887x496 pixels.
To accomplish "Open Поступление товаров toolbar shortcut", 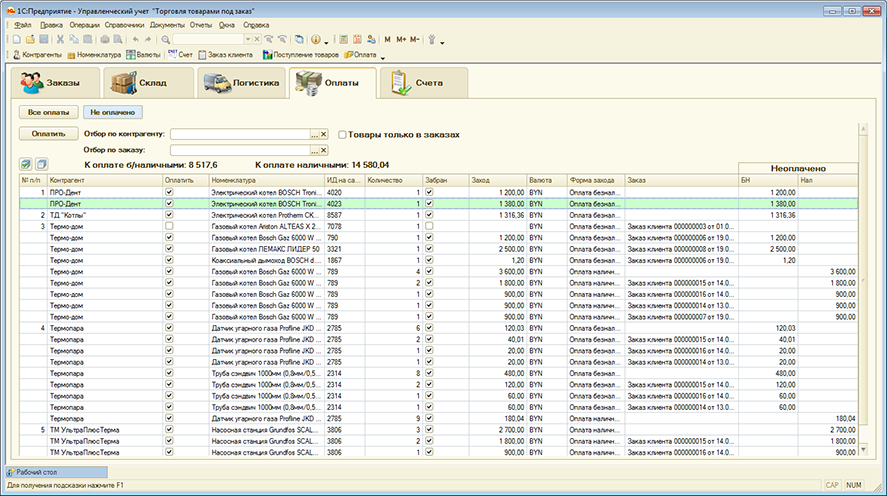I will (x=302, y=54).
